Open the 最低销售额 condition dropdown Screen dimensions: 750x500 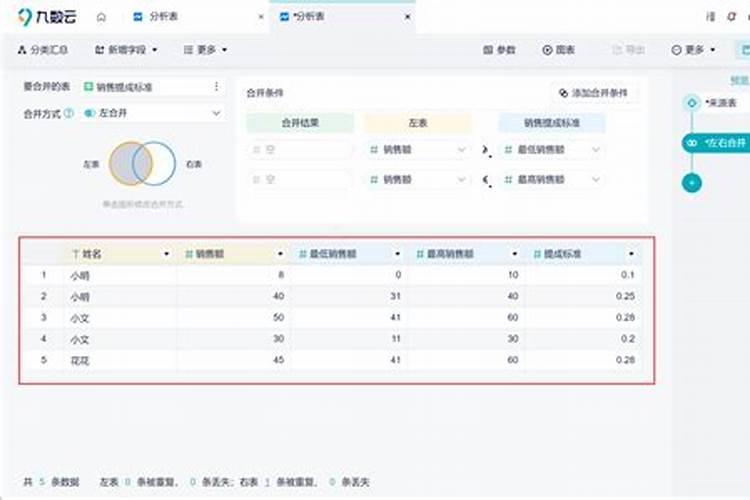click(x=552, y=150)
